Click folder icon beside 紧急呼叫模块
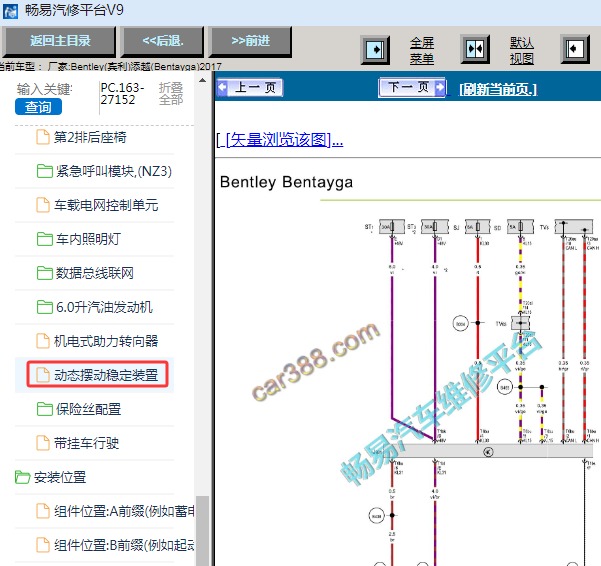601x566 pixels. click(x=44, y=171)
